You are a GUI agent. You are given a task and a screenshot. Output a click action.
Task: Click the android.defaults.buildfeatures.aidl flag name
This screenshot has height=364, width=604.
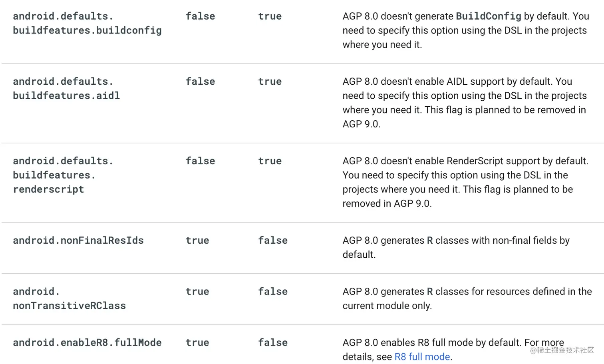(66, 88)
